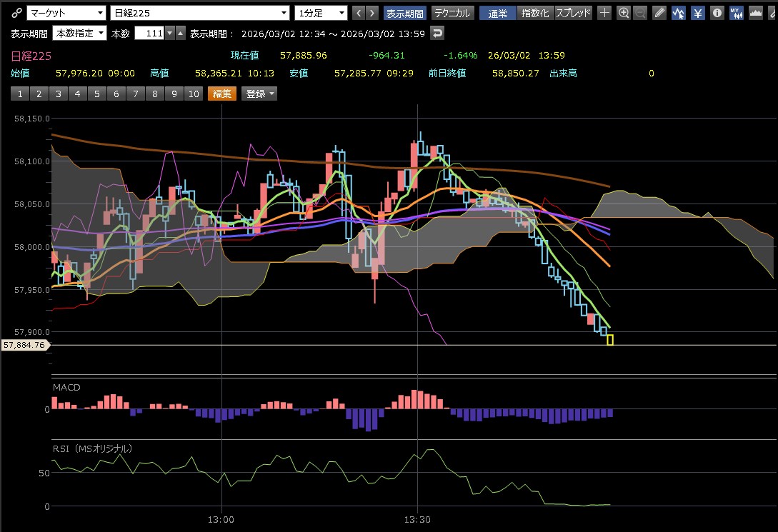The image size is (778, 532).
Task: Increase 本数 with the up arrow
Action: coord(181,33)
